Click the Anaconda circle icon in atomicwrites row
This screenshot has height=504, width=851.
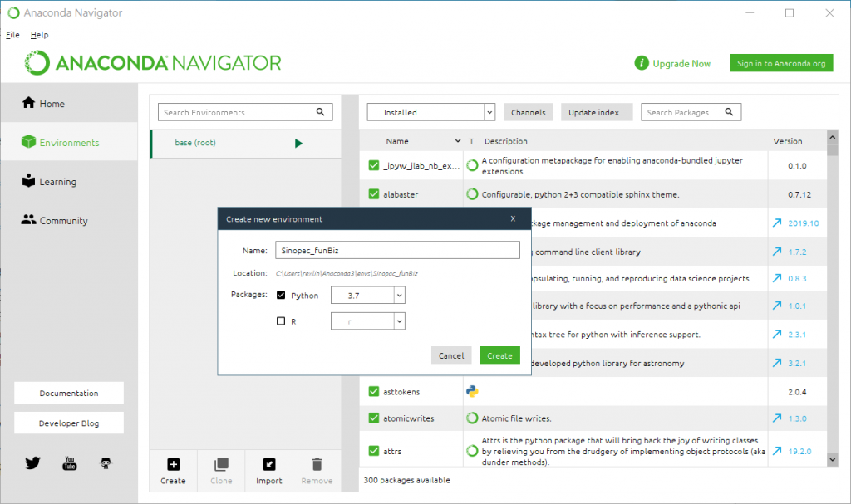click(472, 418)
